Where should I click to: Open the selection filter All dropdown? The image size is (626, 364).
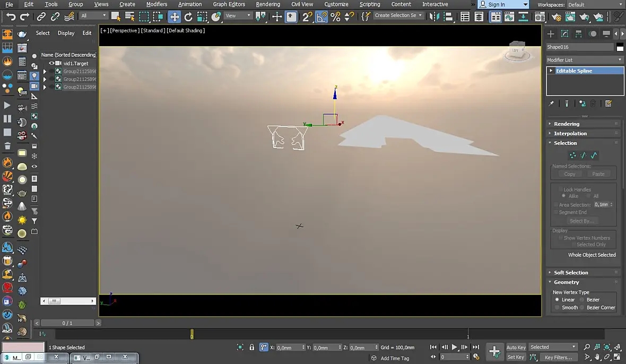tap(93, 15)
